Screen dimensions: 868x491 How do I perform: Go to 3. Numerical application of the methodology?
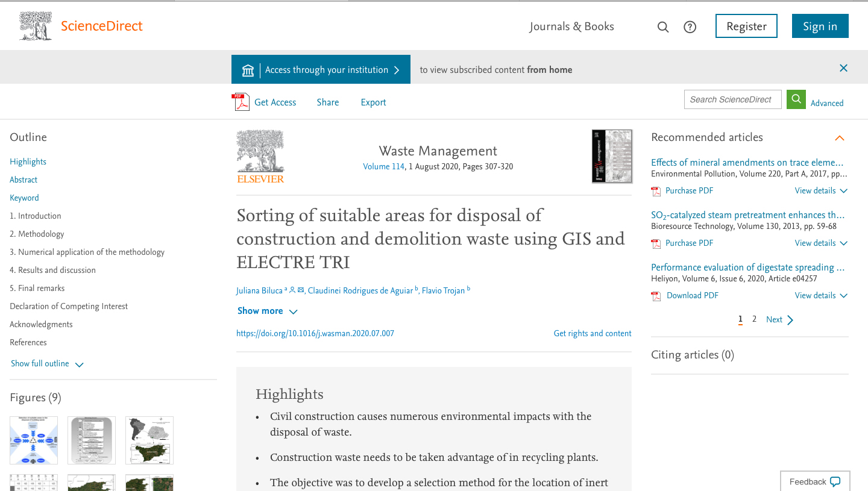tap(87, 252)
